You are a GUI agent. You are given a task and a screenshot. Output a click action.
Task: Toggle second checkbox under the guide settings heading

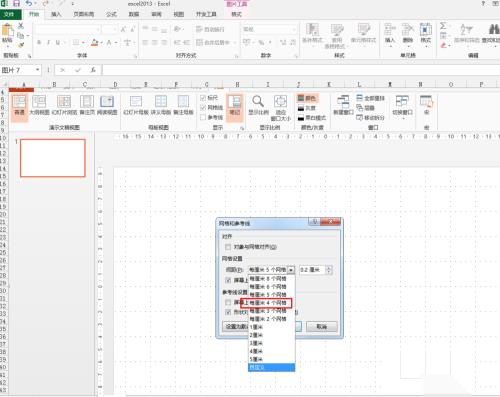[x=228, y=312]
